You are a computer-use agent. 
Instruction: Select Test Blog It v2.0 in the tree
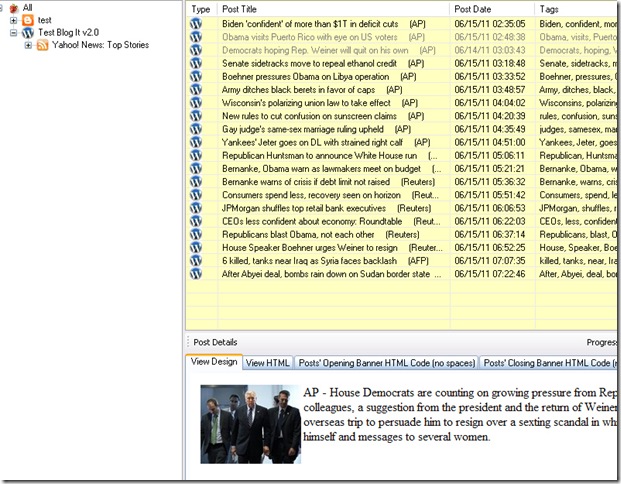pos(69,32)
